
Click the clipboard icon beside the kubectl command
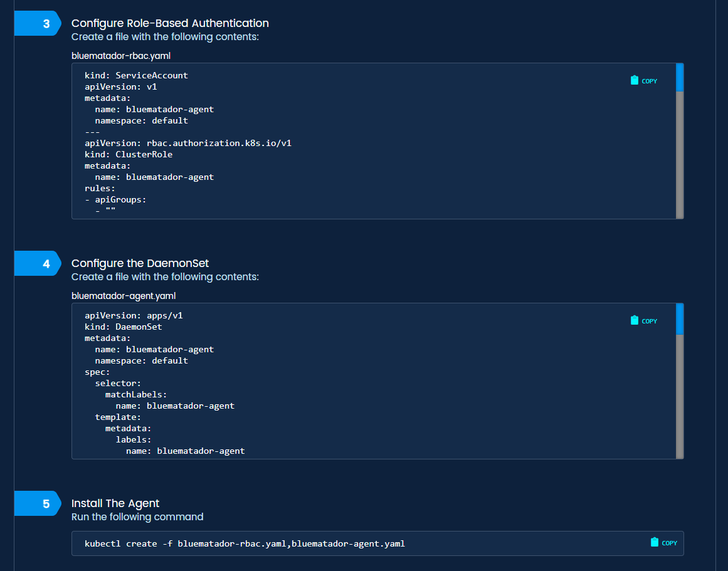coord(655,542)
